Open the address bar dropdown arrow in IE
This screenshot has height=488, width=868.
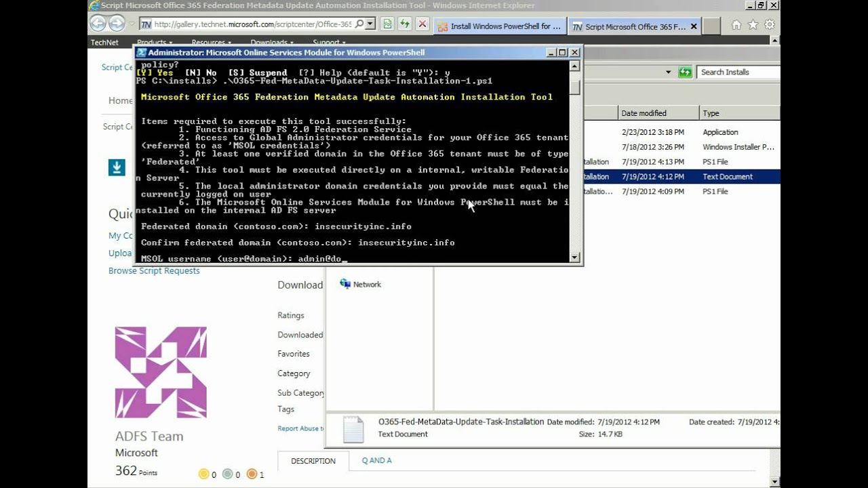(370, 24)
